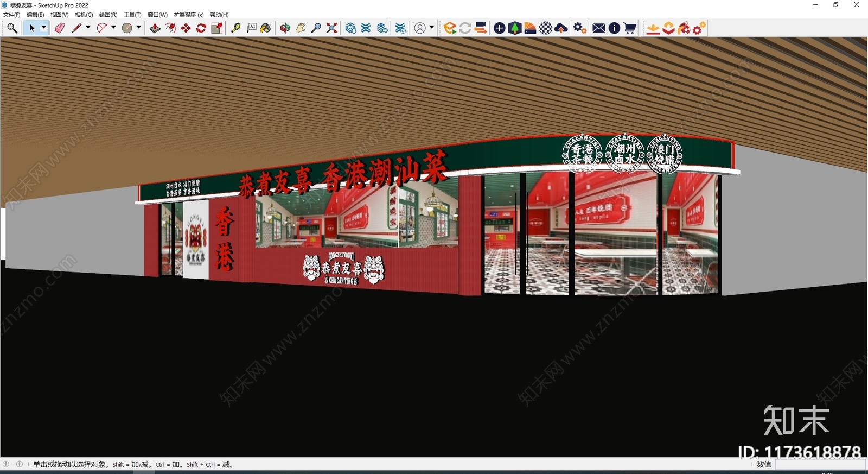
Task: Select the arrow Select tool
Action: (x=31, y=28)
